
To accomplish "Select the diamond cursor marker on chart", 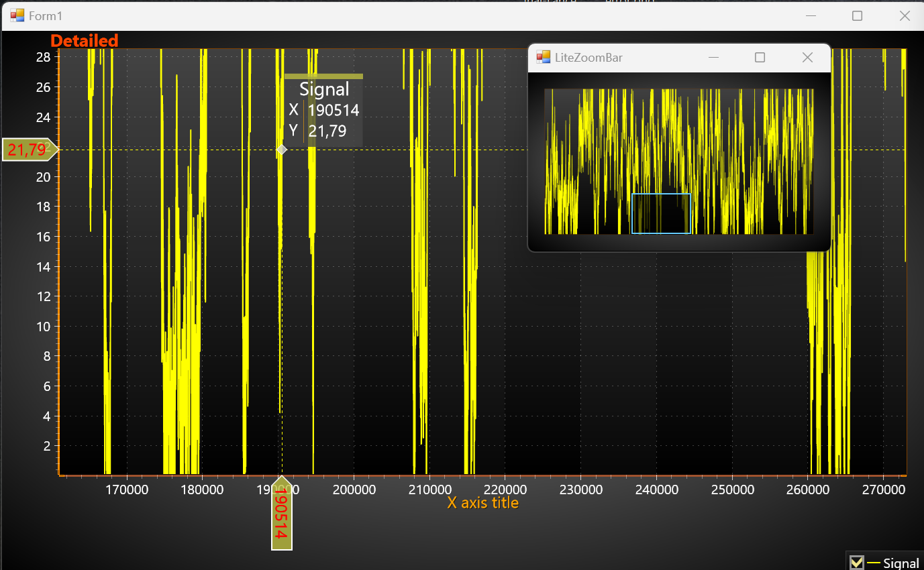I will [x=282, y=150].
